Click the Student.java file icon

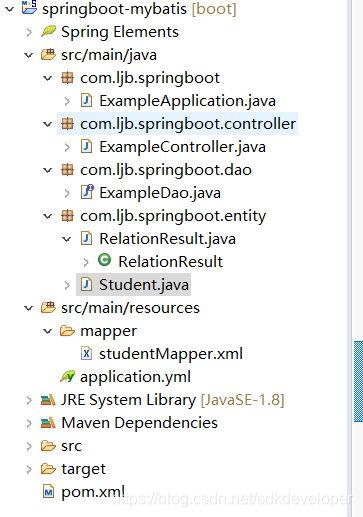pyautogui.click(x=87, y=285)
